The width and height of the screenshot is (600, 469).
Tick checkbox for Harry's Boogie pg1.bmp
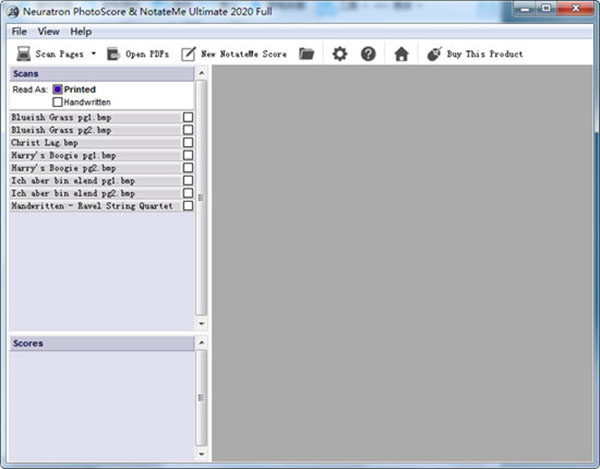point(188,155)
